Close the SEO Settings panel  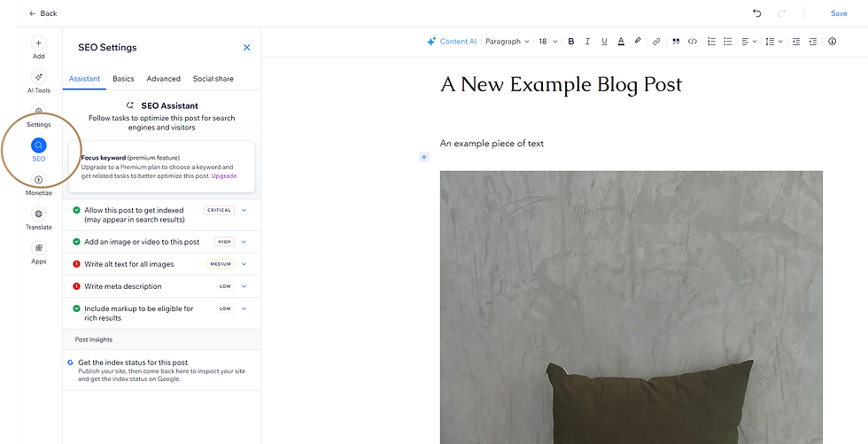(247, 48)
